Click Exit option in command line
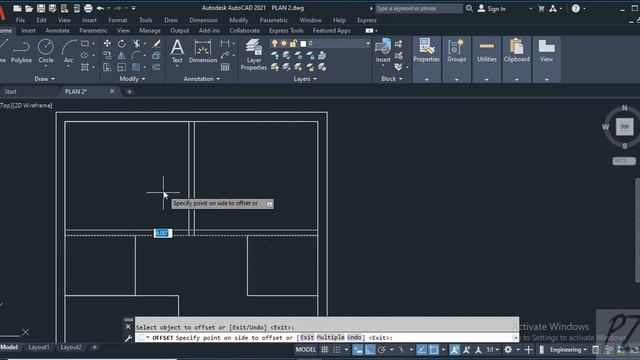This screenshot has width=640, height=360. 307,338
